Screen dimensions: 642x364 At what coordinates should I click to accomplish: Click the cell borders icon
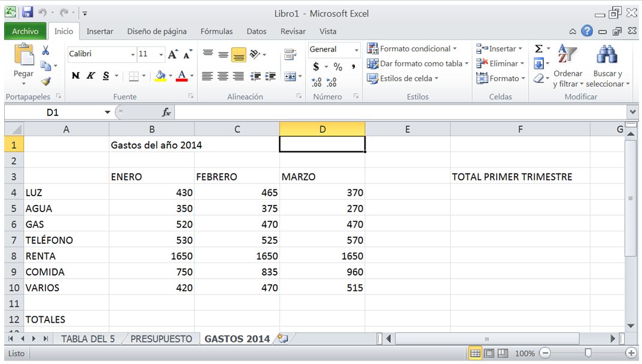(x=133, y=76)
